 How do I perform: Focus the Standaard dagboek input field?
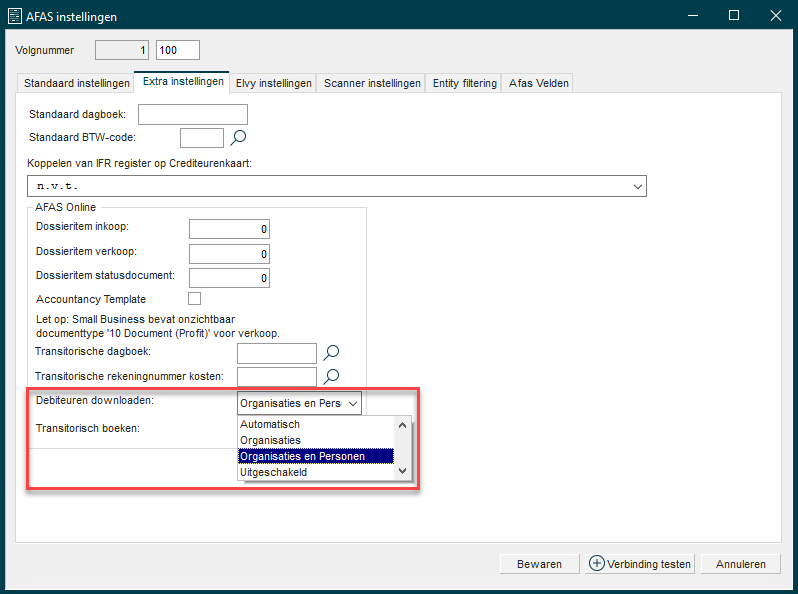point(193,115)
